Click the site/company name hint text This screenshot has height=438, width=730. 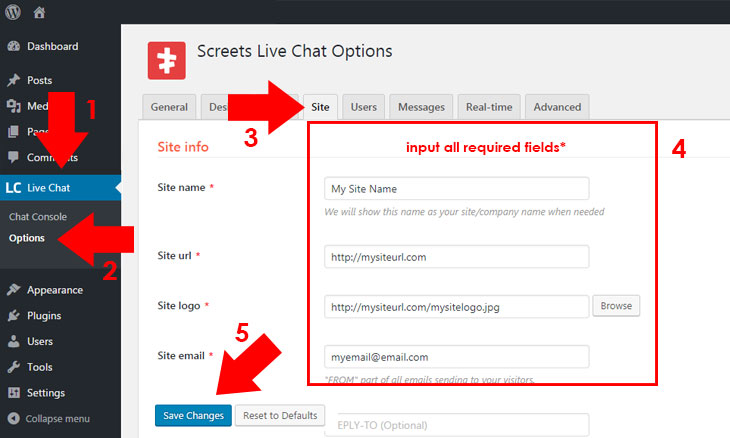coord(464,212)
